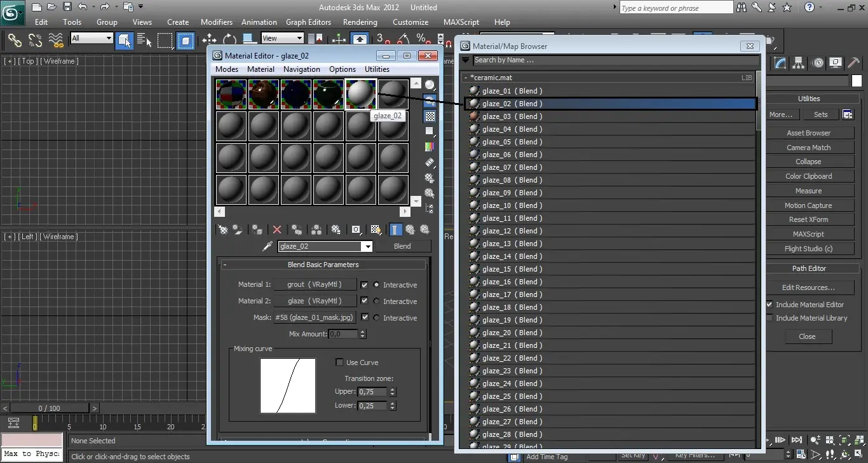Select the Select and Rotate tool
Screen dimensions: 868x463
tap(229, 39)
